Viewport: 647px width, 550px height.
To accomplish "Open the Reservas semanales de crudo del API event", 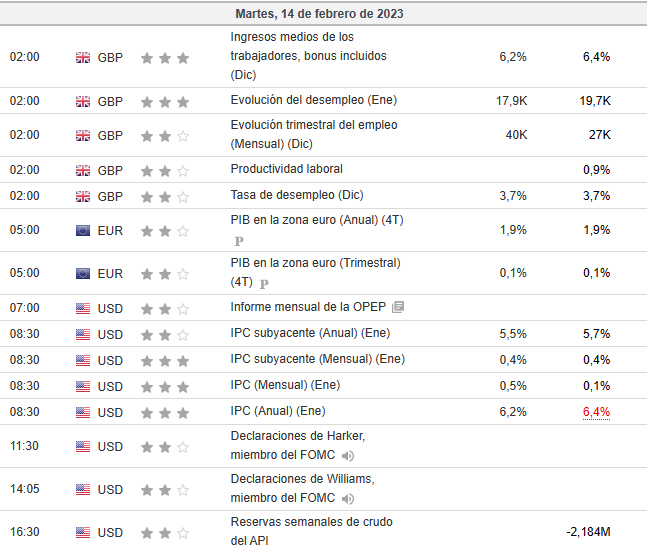I will click(311, 531).
